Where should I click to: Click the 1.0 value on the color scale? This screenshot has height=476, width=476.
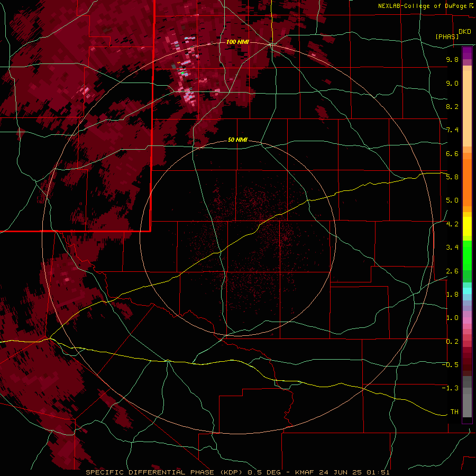pos(452,318)
